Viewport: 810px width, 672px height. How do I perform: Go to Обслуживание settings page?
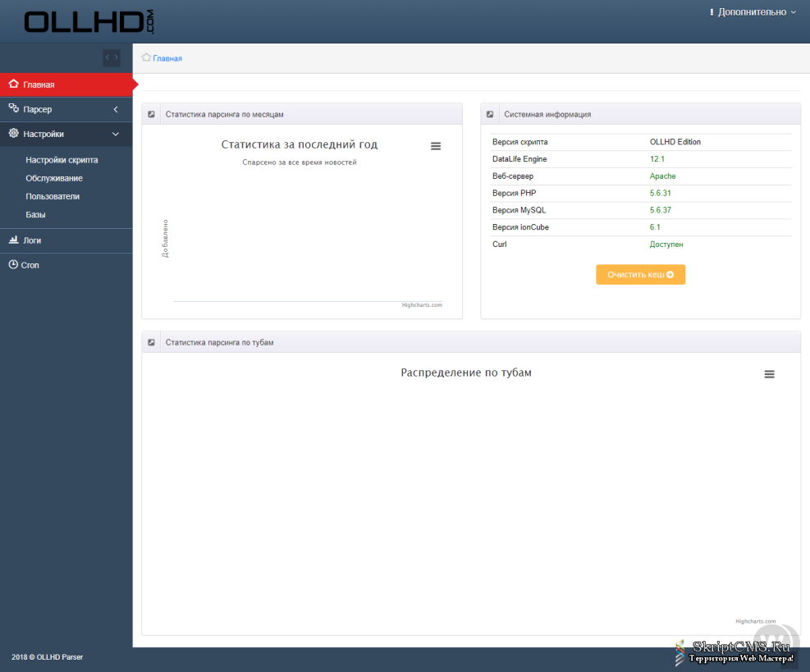54,178
